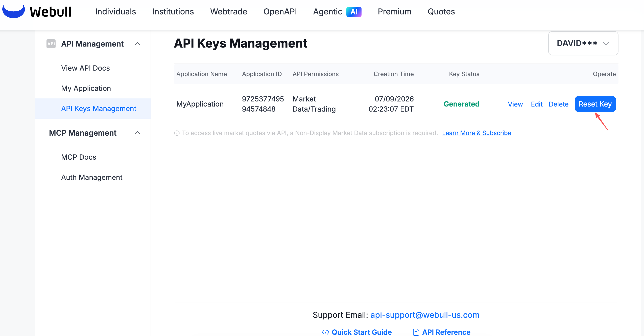Click the Support Email label

coord(340,315)
